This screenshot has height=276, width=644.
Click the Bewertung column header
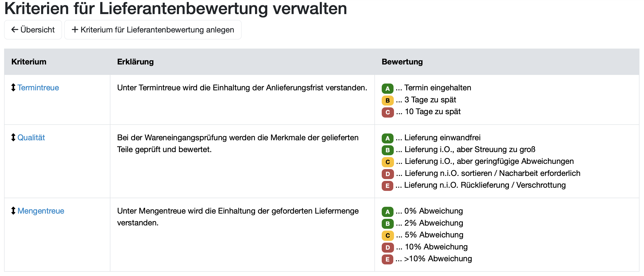(x=402, y=62)
